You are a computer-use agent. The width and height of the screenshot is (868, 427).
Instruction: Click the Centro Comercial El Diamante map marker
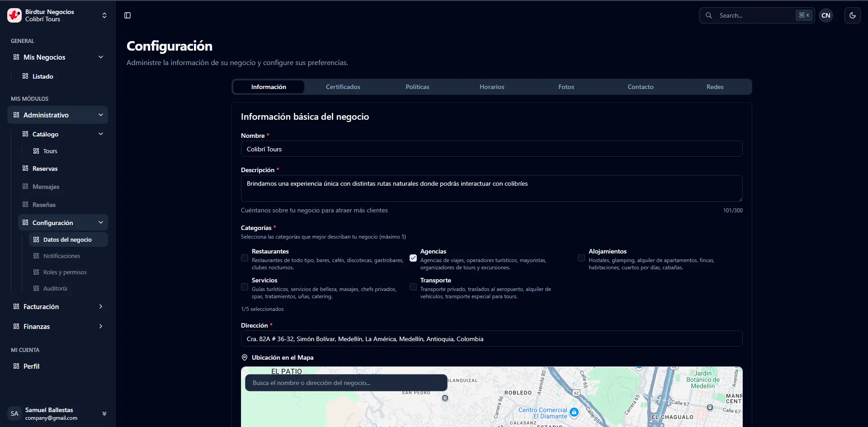point(574,412)
